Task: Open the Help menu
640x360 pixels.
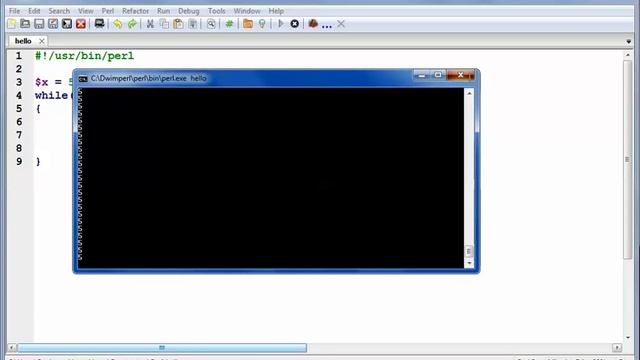Action: [x=276, y=11]
